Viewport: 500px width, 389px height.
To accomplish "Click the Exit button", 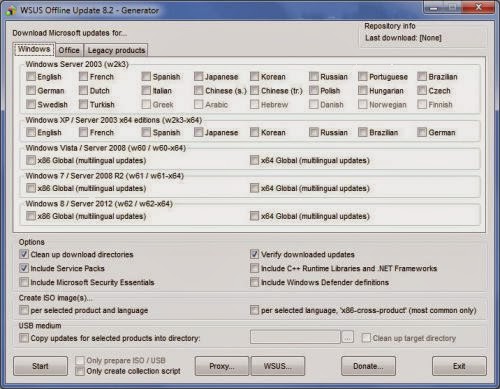I will coord(459,366).
